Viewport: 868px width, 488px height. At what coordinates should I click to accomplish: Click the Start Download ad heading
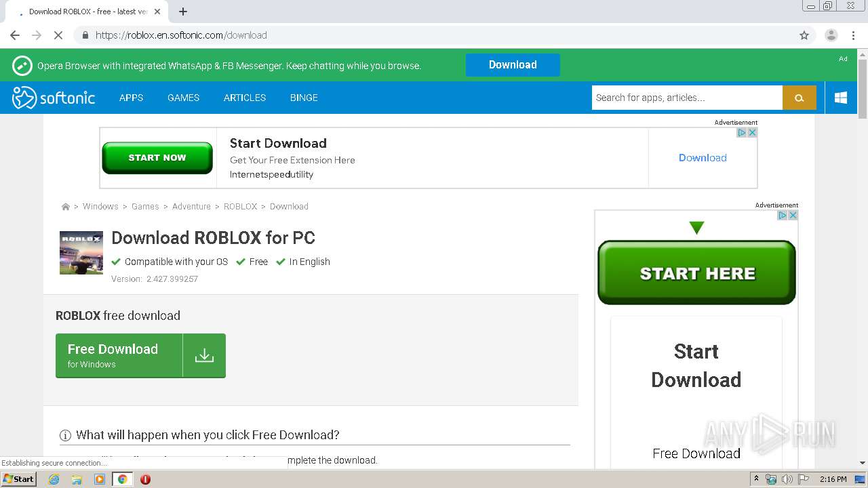pos(278,143)
